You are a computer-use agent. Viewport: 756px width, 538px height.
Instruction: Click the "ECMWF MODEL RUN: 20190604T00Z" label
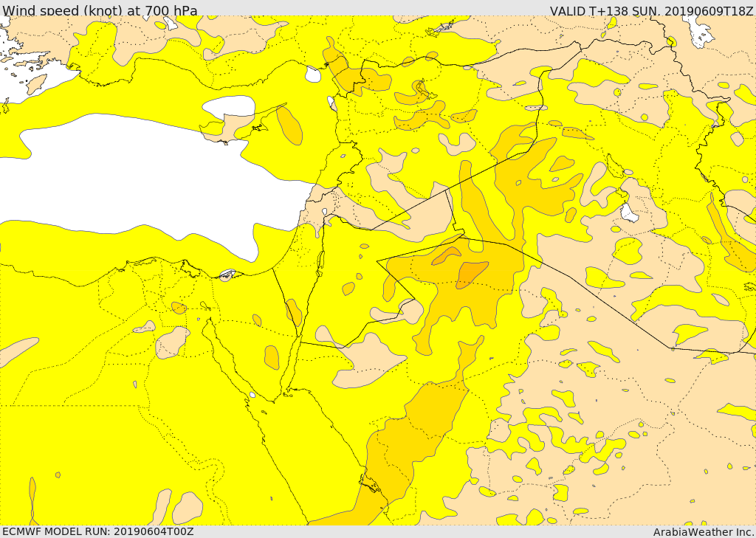pyautogui.click(x=97, y=531)
